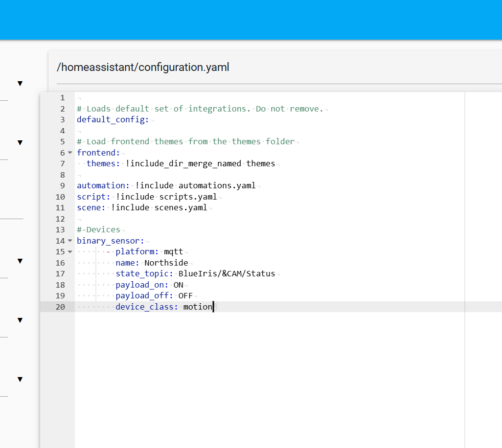Click the default_config: key on line 3
This screenshot has height=448, width=502.
click(113, 120)
